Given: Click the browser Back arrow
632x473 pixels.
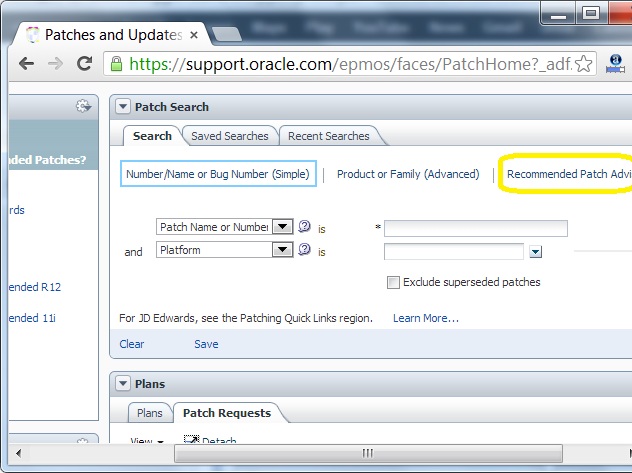Looking at the screenshot, I should click(x=27, y=63).
